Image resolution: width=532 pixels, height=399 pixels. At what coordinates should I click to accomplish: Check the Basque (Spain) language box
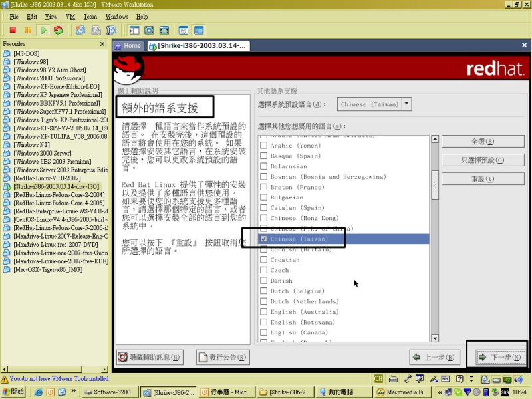pos(263,156)
